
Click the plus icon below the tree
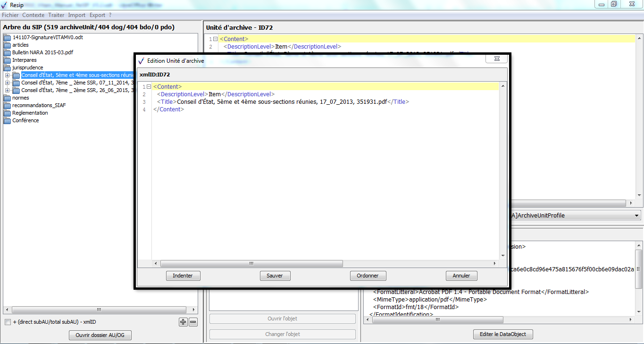[183, 322]
